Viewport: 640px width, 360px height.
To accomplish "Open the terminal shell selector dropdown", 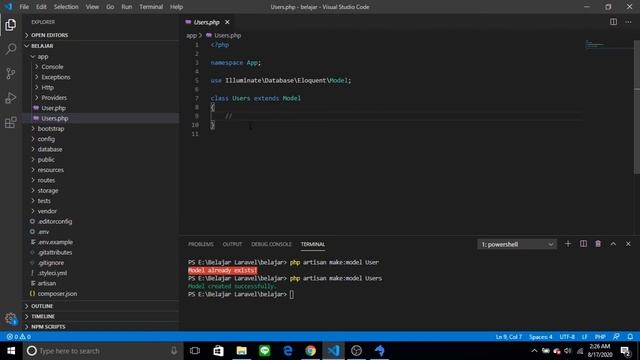I will (x=517, y=244).
